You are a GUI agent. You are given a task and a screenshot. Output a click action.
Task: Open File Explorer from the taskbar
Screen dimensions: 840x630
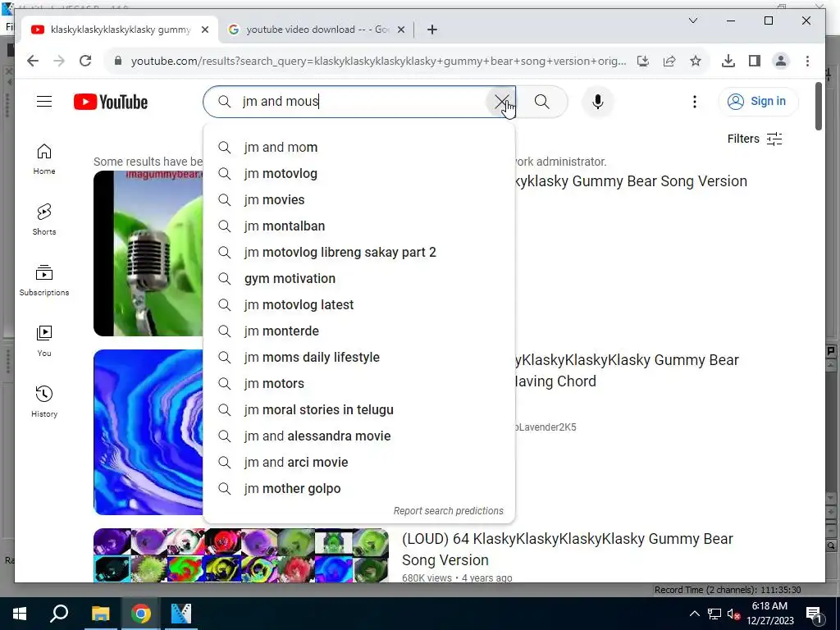[101, 614]
